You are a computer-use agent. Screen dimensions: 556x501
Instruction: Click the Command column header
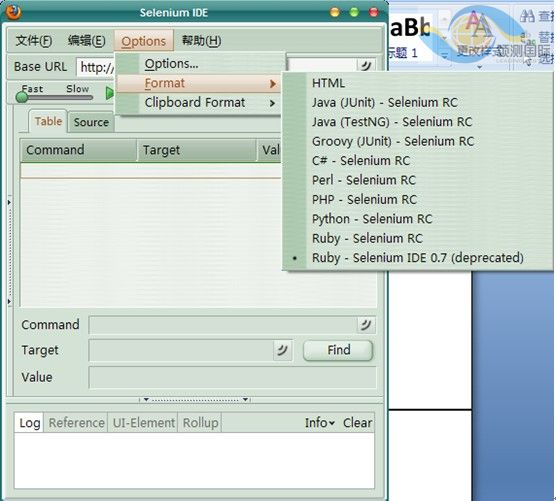pos(78,150)
